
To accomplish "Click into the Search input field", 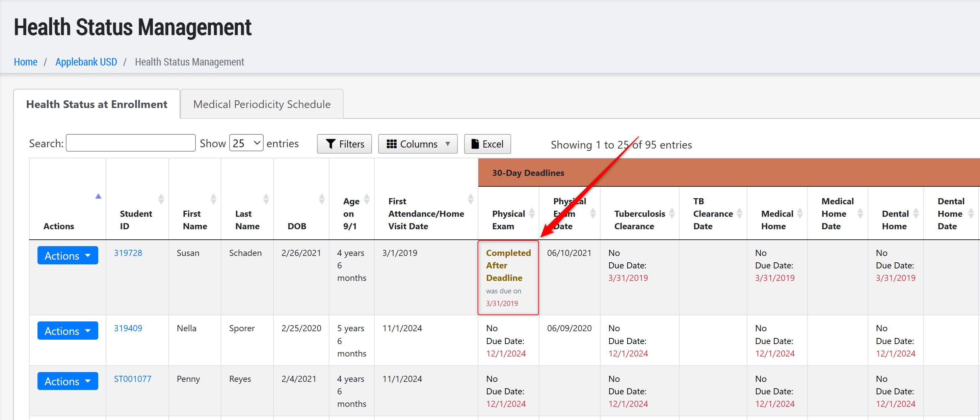I will coord(131,143).
